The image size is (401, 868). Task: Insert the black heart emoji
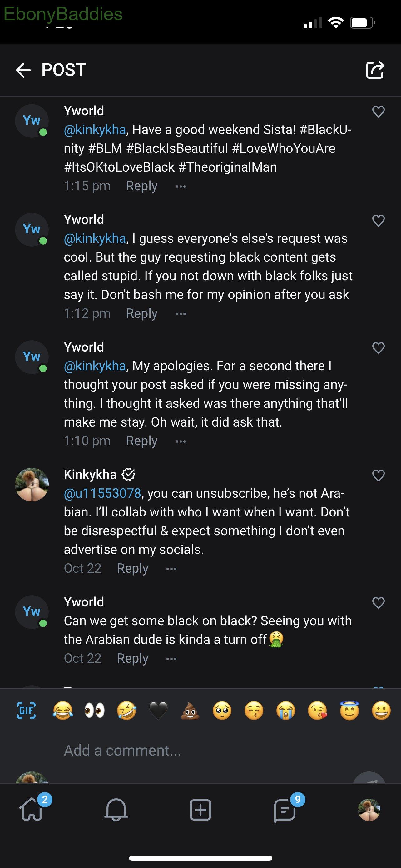[x=158, y=711]
